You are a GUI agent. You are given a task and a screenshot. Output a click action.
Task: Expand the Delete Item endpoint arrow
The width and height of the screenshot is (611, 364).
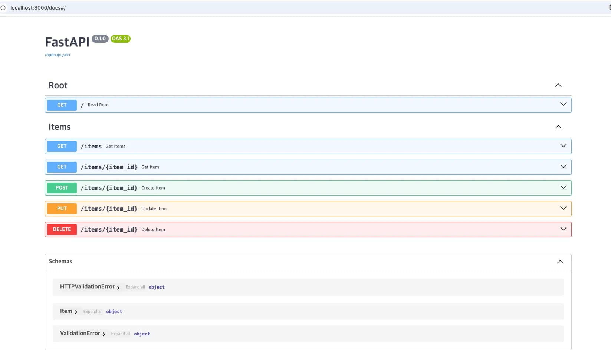[563, 229]
